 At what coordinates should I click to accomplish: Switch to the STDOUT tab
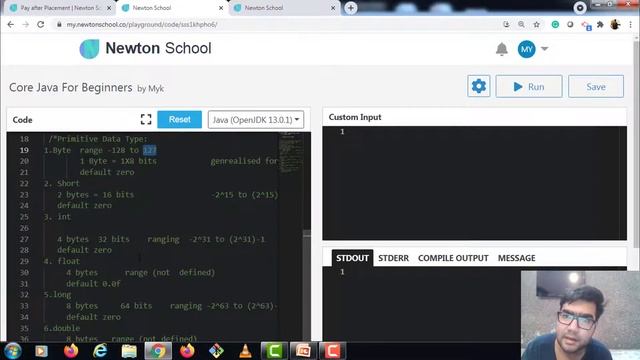pos(352,258)
